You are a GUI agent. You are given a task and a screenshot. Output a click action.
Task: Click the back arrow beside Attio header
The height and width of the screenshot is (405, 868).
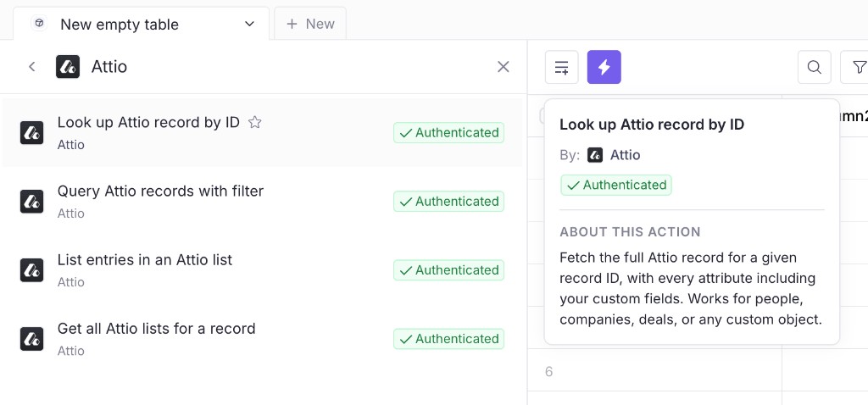[32, 67]
